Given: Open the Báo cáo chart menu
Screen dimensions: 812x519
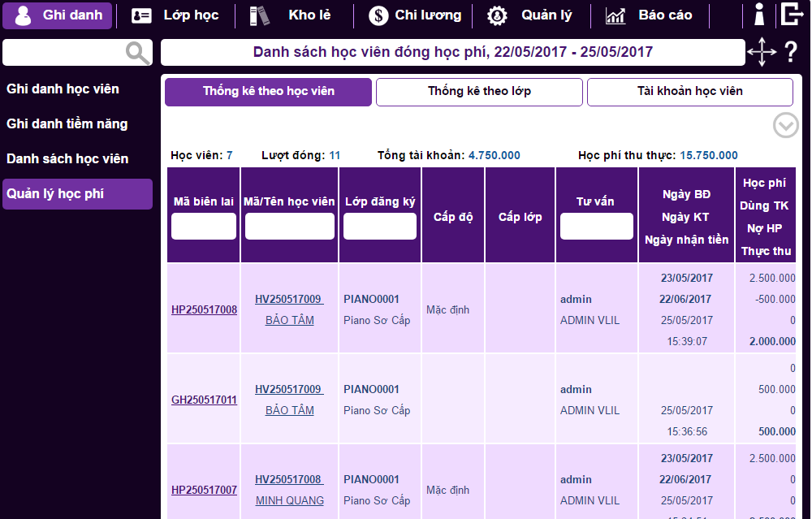Looking at the screenshot, I should 650,15.
